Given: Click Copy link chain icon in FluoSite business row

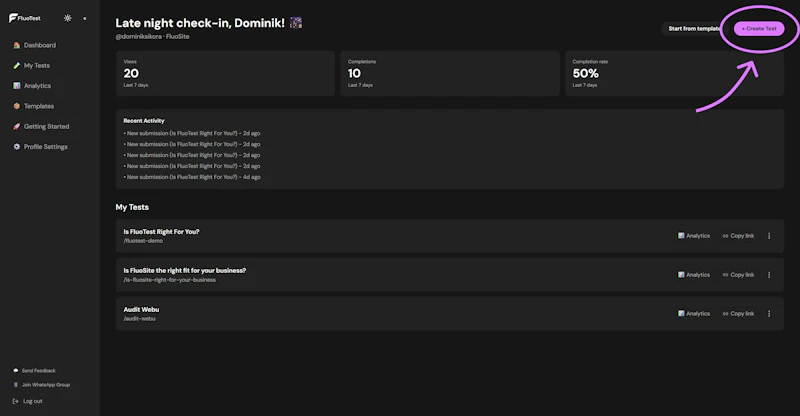Looking at the screenshot, I should point(726,275).
